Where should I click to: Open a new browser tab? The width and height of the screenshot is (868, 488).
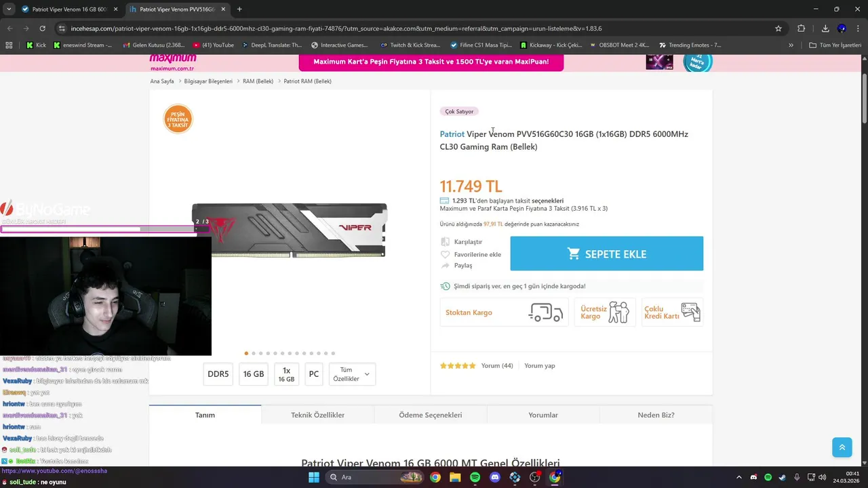pyautogui.click(x=239, y=9)
